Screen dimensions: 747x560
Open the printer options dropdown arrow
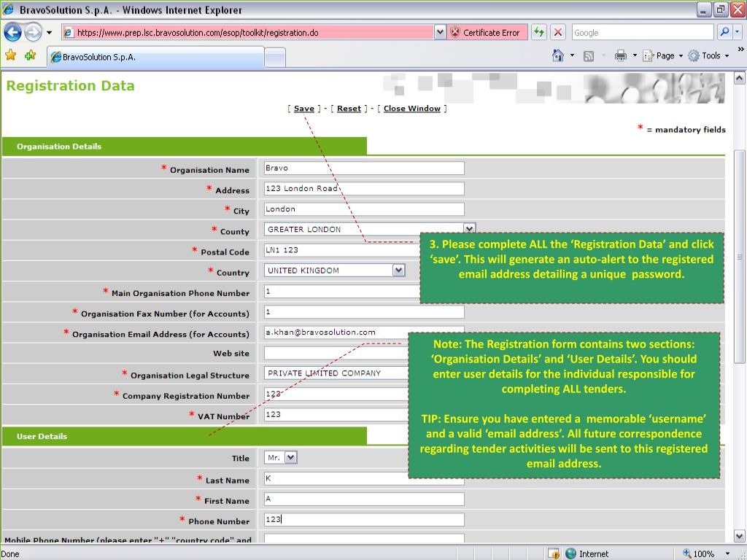click(635, 55)
